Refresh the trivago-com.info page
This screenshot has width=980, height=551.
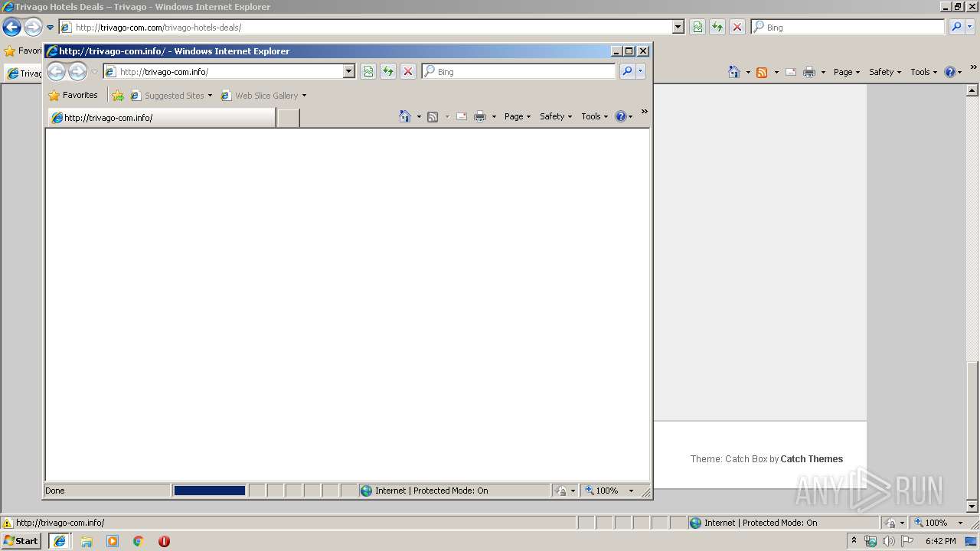(388, 71)
